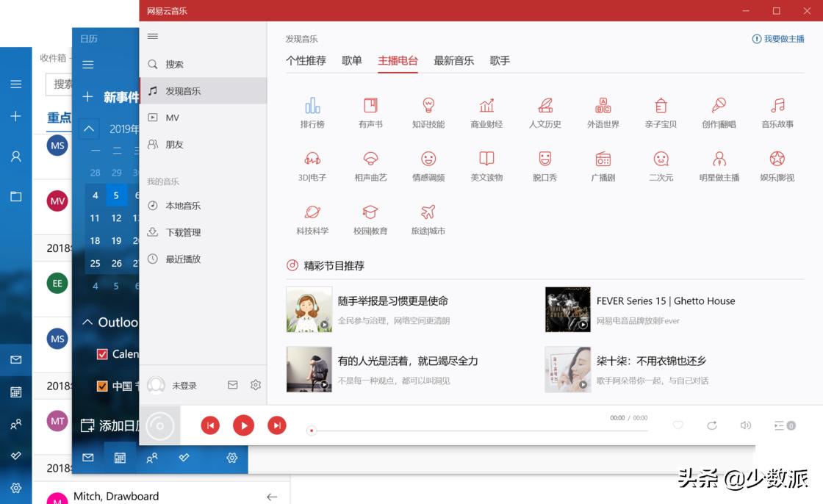Switch to the 最新音乐 tab
This screenshot has width=823, height=504.
453,61
